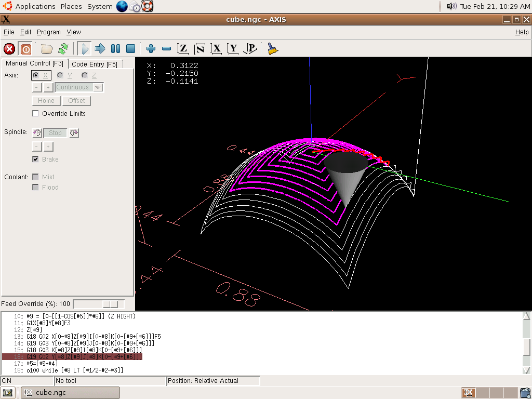Switch to Code Entry [F5] tab
The height and width of the screenshot is (399, 532).
(x=95, y=64)
